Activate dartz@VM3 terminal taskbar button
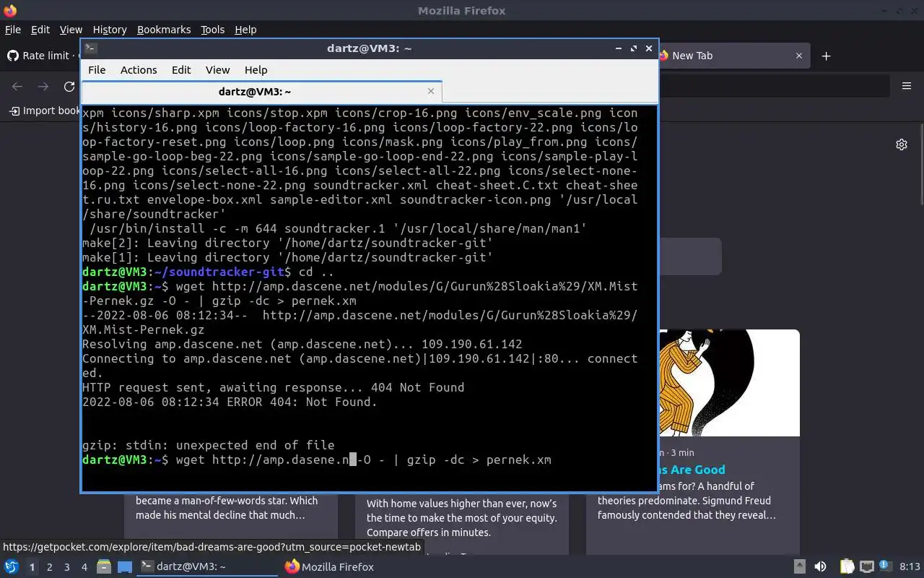This screenshot has width=924, height=578. click(x=207, y=567)
